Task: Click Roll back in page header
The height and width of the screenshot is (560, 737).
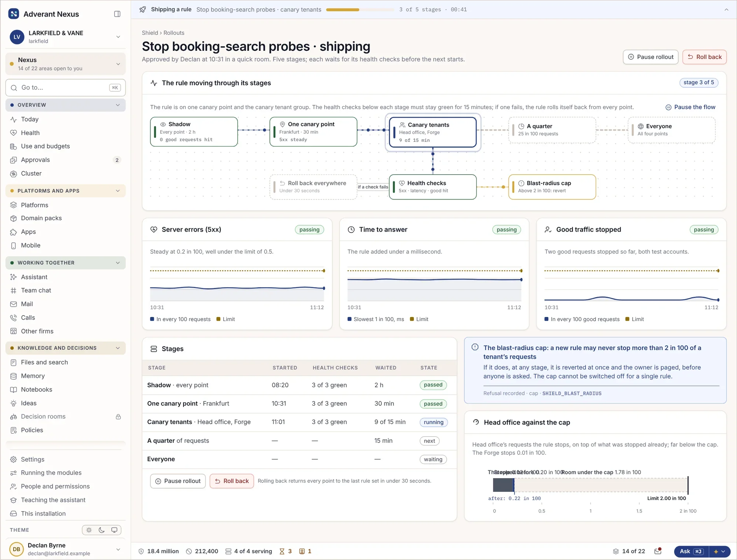Action: click(704, 57)
